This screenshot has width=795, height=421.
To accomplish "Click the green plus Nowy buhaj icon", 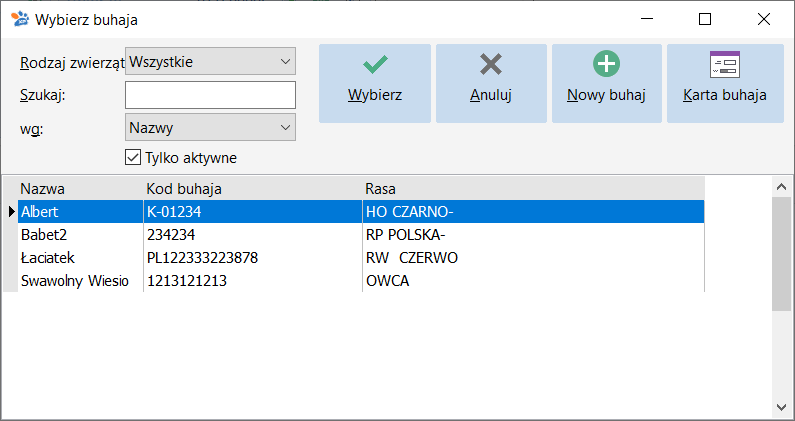I will 606,64.
